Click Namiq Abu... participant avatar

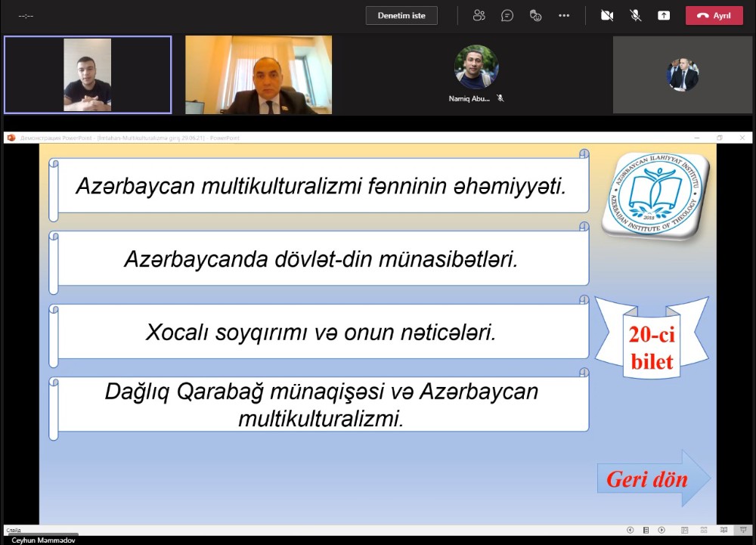476,67
